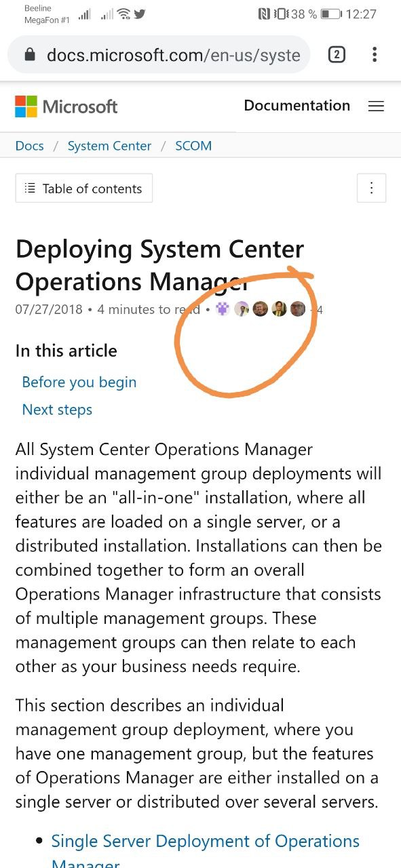
Task: Tap the NFC icon in the status bar
Action: point(264,14)
